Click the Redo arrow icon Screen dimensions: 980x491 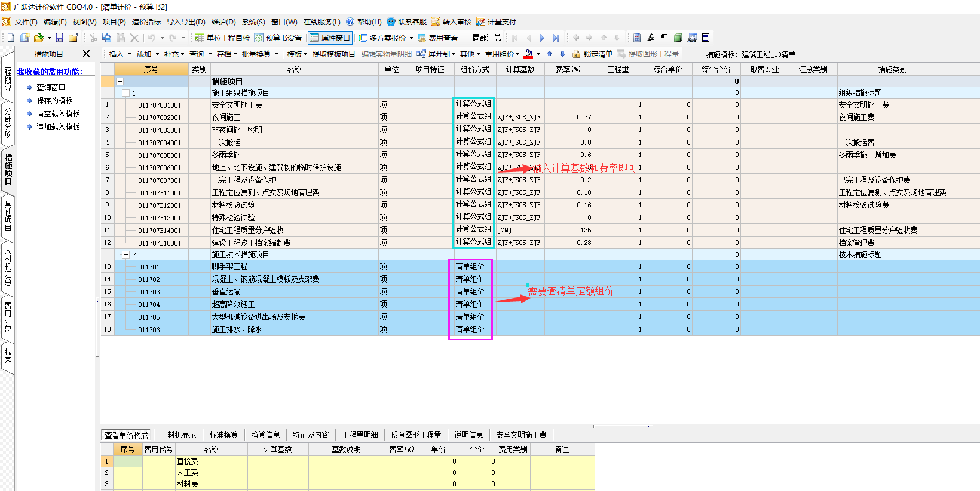(x=173, y=38)
